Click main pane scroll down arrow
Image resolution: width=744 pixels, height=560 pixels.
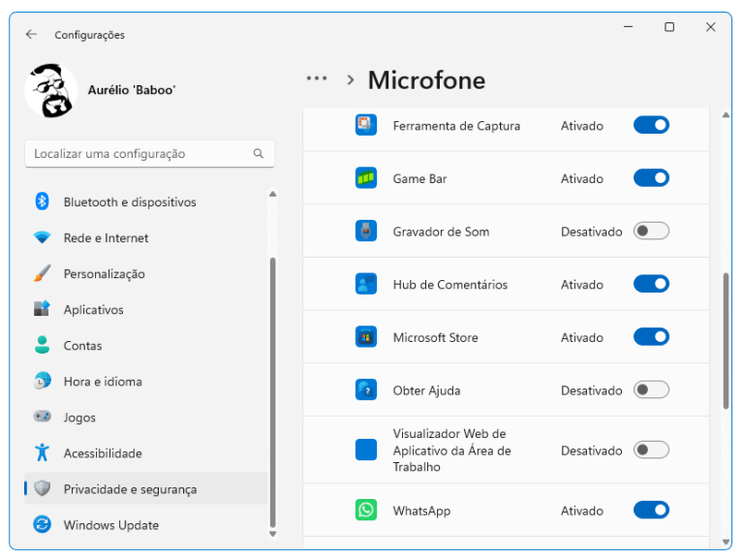(726, 542)
